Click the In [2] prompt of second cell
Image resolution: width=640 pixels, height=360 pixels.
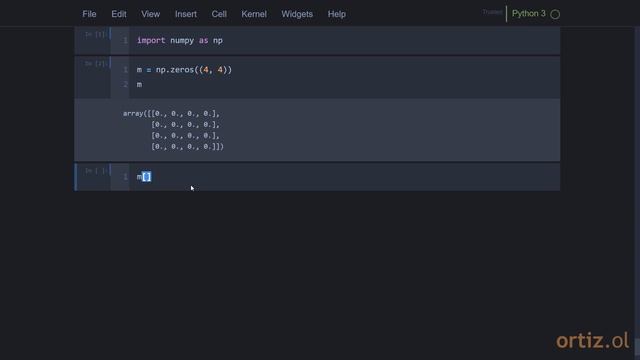pyautogui.click(x=96, y=64)
